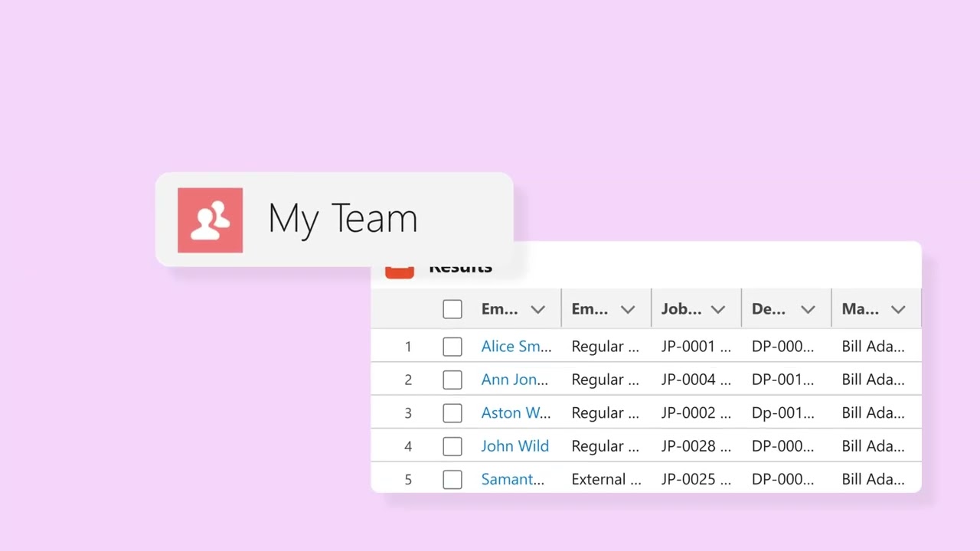Tick the Aston W... row checkbox
Image resolution: width=980 pixels, height=551 pixels.
[452, 413]
